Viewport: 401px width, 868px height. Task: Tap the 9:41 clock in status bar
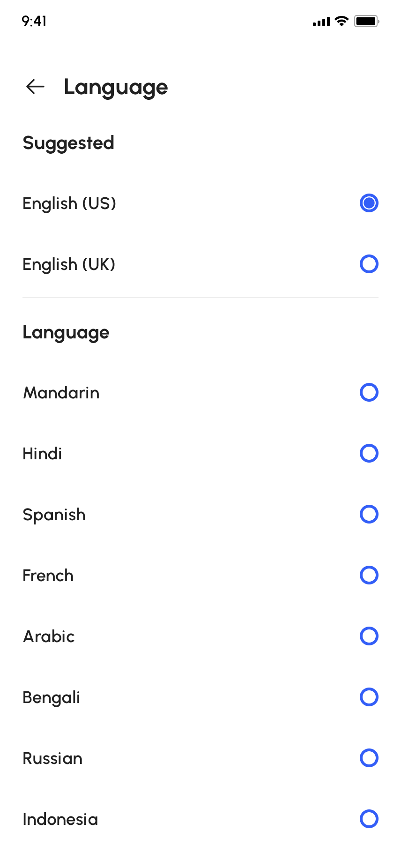34,21
